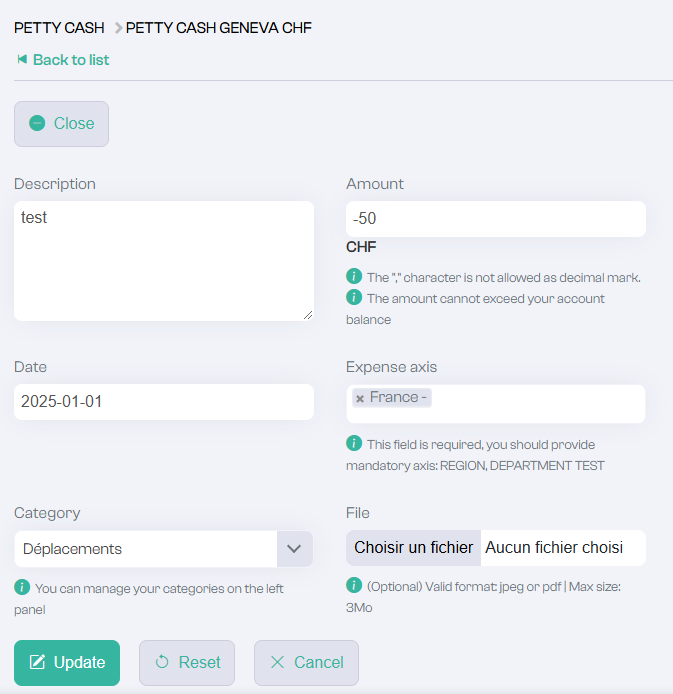Click the info icon under File field
The width and height of the screenshot is (673, 694).
click(354, 585)
